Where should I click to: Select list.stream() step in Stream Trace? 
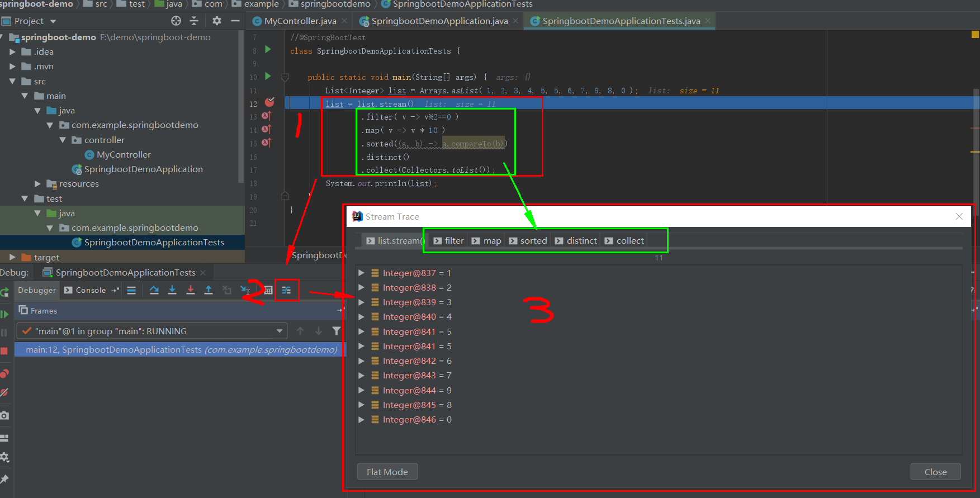click(395, 240)
